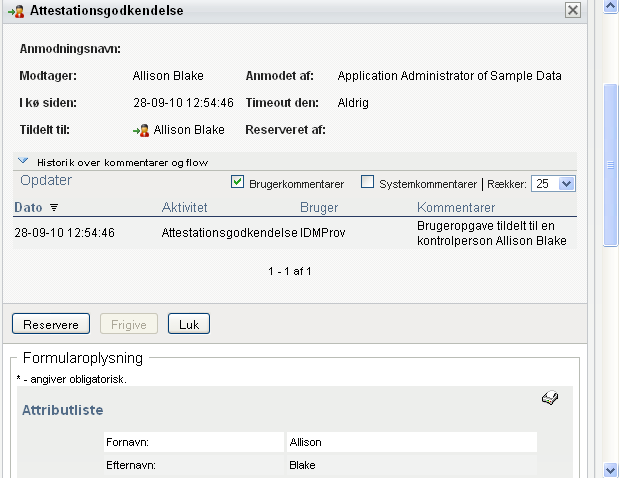Image resolution: width=619 pixels, height=478 pixels.
Task: Uncheck the Brugerkommentarer checkbox
Action: (x=238, y=183)
